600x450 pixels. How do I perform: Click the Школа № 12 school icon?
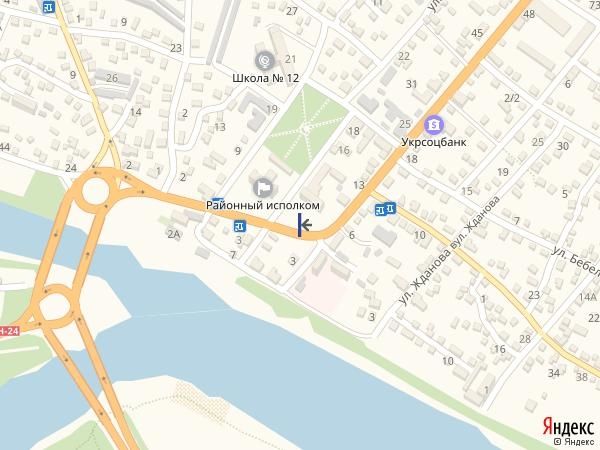pos(265,60)
